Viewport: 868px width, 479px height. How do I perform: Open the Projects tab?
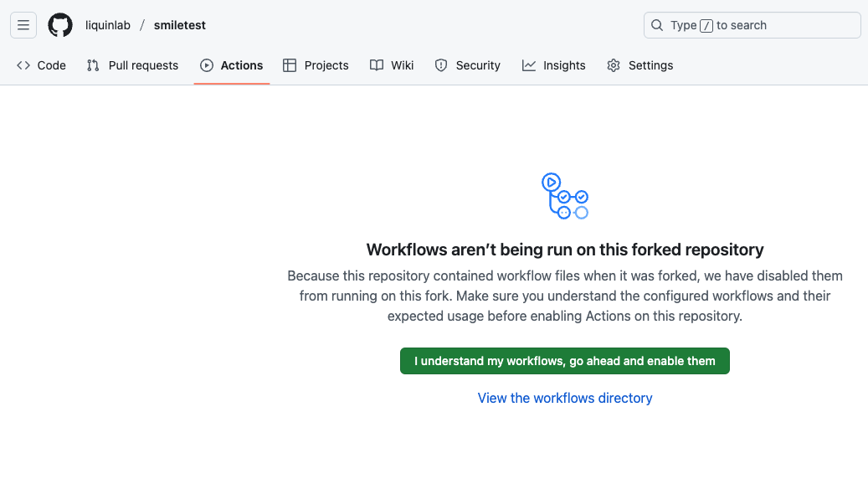tap(316, 65)
